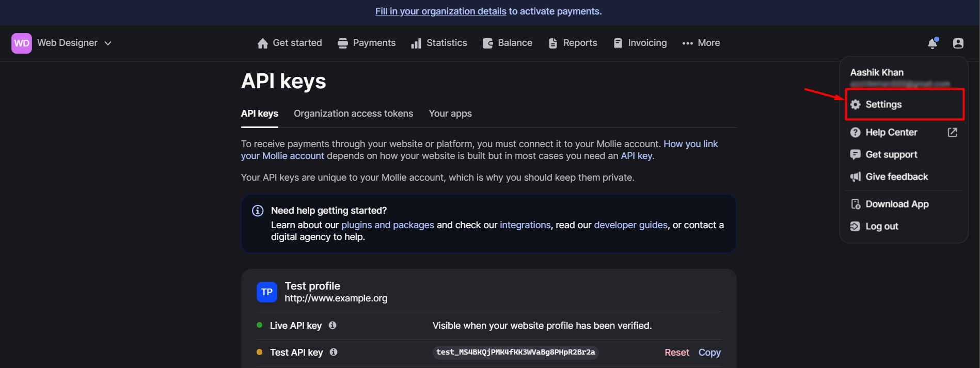Open the Fill in your organization details link

[440, 11]
